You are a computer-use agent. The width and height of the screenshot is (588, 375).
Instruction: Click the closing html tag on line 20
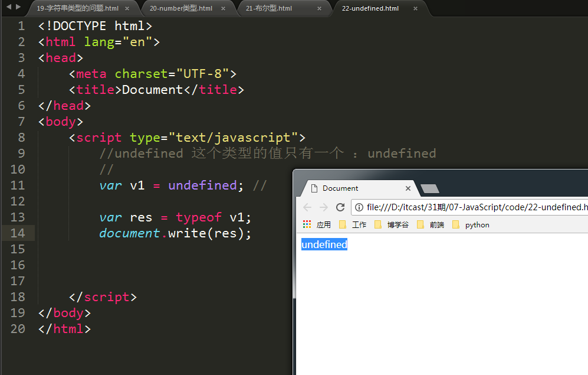(64, 329)
